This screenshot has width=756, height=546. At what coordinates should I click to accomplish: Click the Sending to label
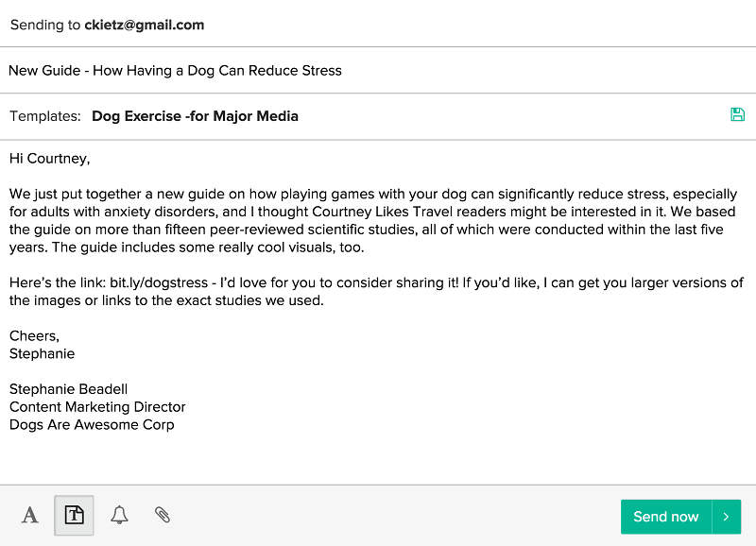[44, 26]
